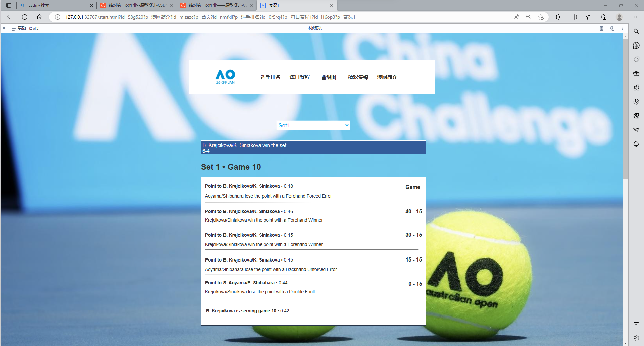Image resolution: width=644 pixels, height=346 pixels.
Task: Click the AO 16-29 JAN logo
Action: coord(225,77)
